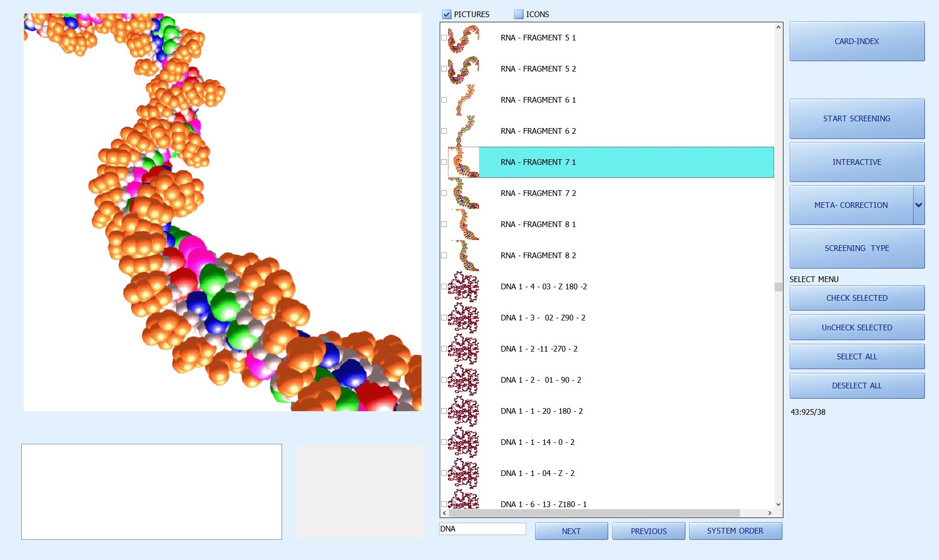Check the box for RNA - FRAGMENT 5 2
The image size is (939, 560).
point(444,69)
